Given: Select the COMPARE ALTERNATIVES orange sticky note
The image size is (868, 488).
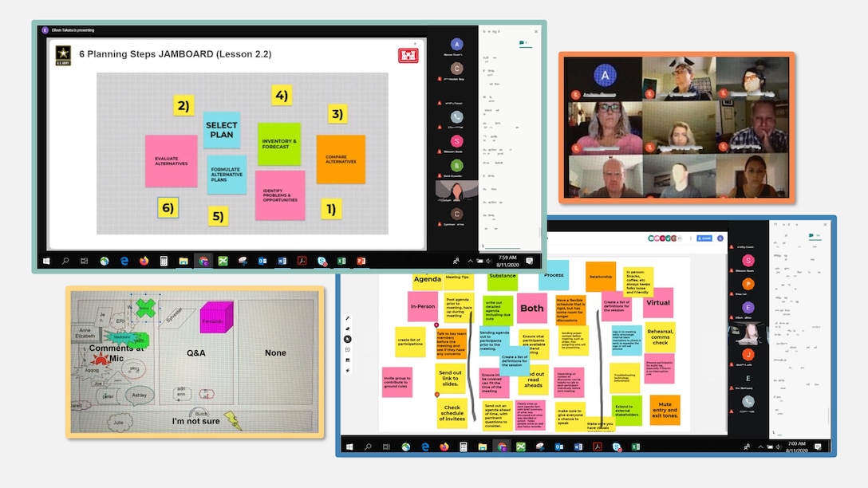Looking at the screenshot, I should [x=341, y=159].
